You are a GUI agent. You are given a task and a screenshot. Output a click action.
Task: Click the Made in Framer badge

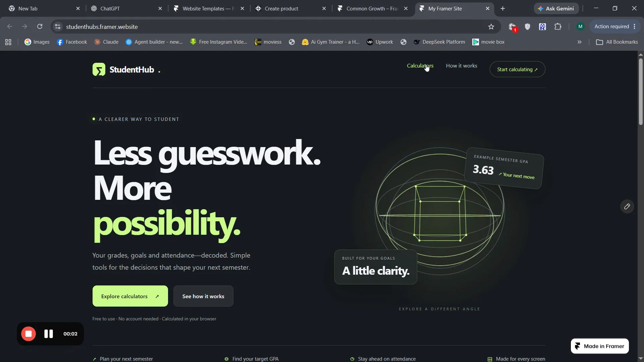coord(600,346)
